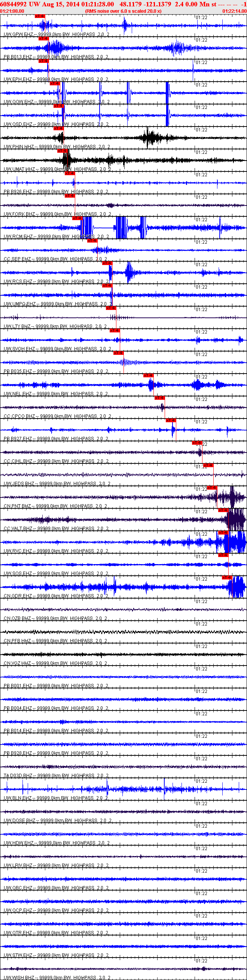Screen dimensions: 247x980
Task: Select the red pick flag on the CC.CIHL trace
Action: [x=197, y=442]
